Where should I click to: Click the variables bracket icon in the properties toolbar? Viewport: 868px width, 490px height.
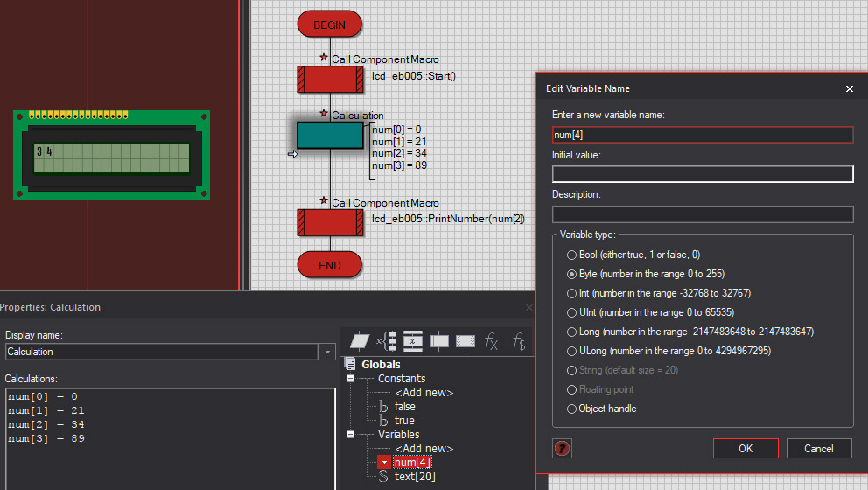tap(387, 341)
